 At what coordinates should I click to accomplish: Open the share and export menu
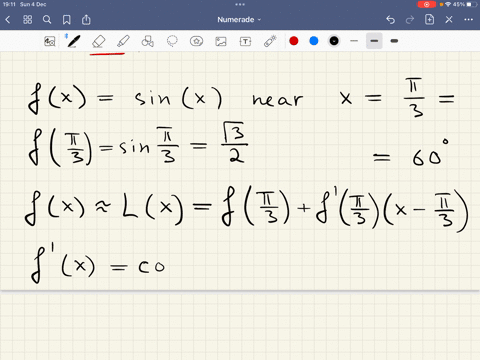click(x=86, y=20)
